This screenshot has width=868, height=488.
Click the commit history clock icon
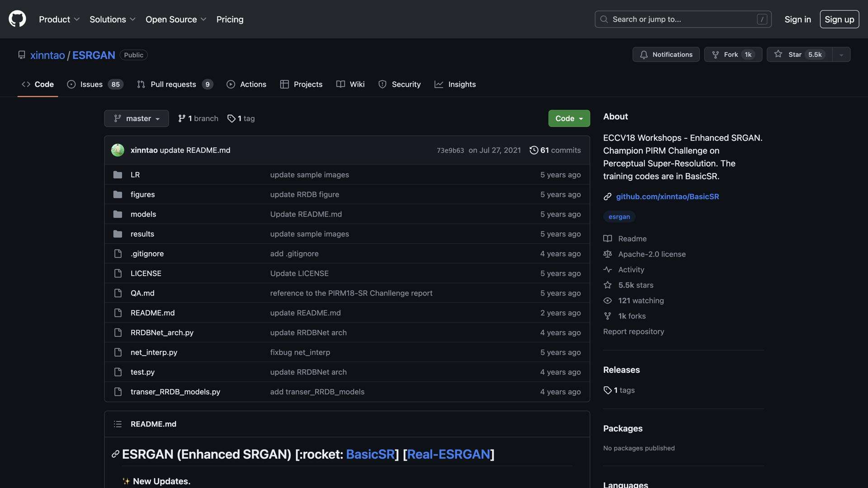point(533,150)
